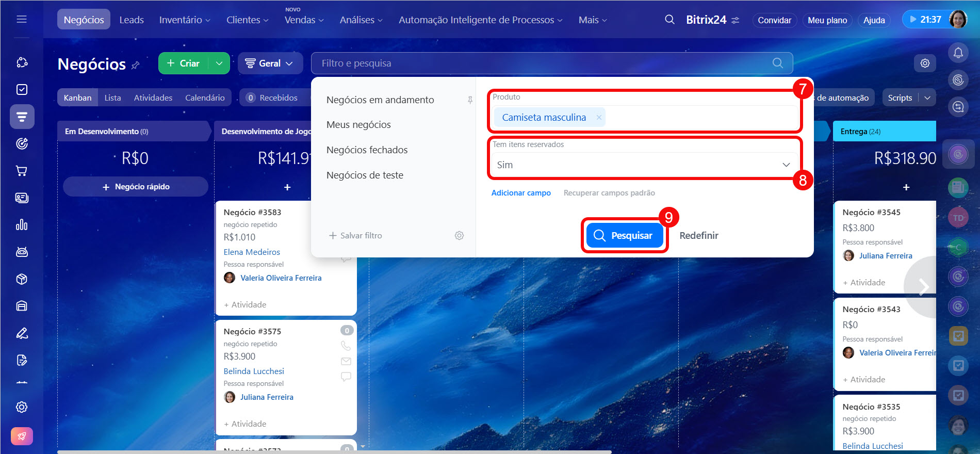Open the filter settings gear icon

(459, 236)
